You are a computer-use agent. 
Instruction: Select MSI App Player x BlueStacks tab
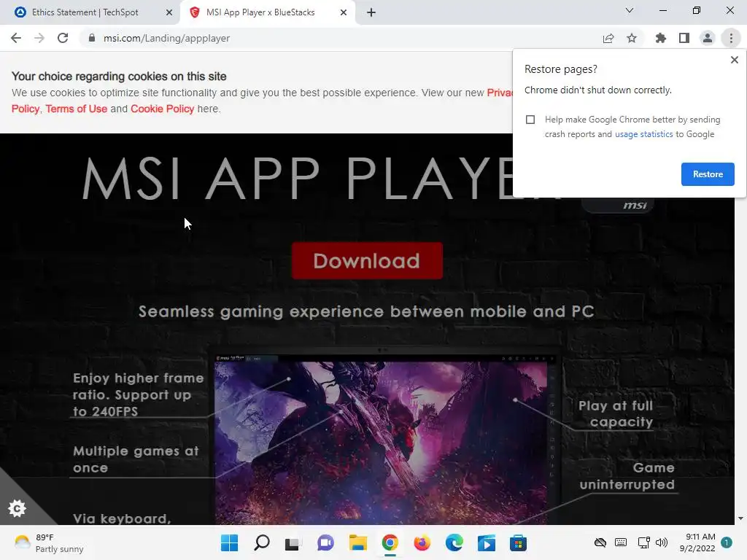pyautogui.click(x=260, y=12)
